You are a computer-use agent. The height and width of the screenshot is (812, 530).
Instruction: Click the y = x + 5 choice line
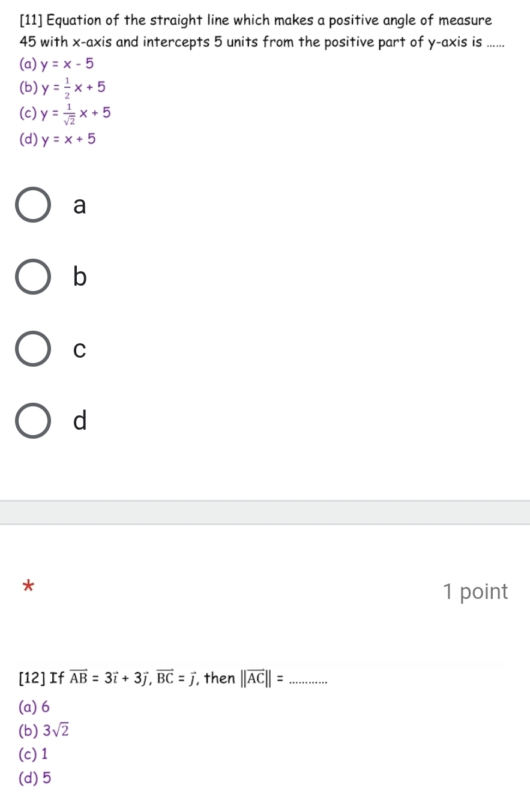[x=57, y=139]
